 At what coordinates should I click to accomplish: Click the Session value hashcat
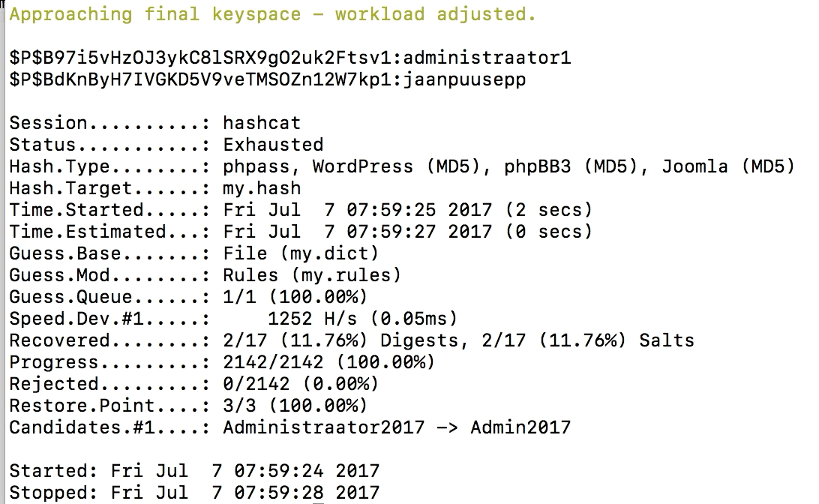coord(262,123)
